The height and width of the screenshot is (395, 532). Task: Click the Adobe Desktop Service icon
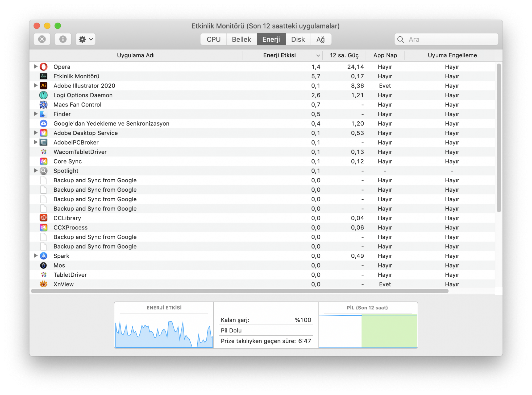44,133
